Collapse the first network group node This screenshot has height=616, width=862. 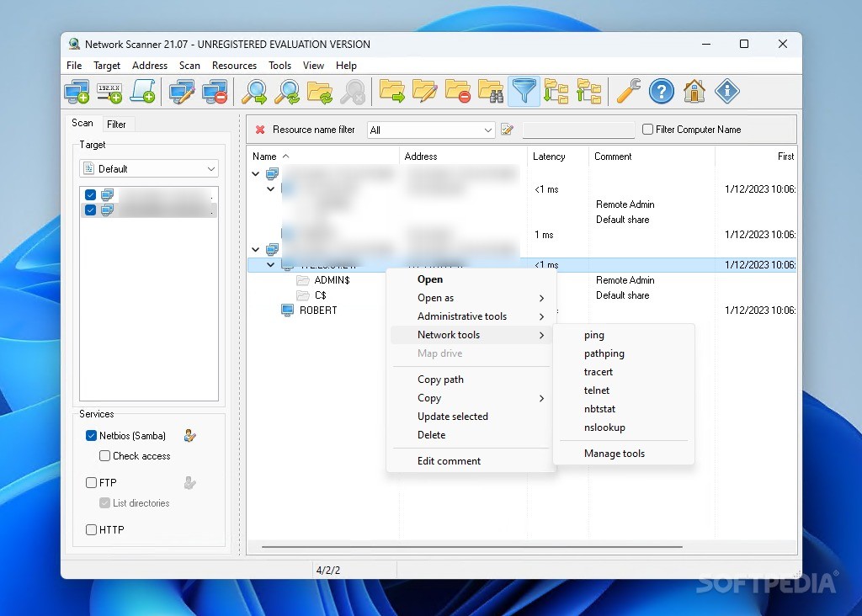pos(256,173)
